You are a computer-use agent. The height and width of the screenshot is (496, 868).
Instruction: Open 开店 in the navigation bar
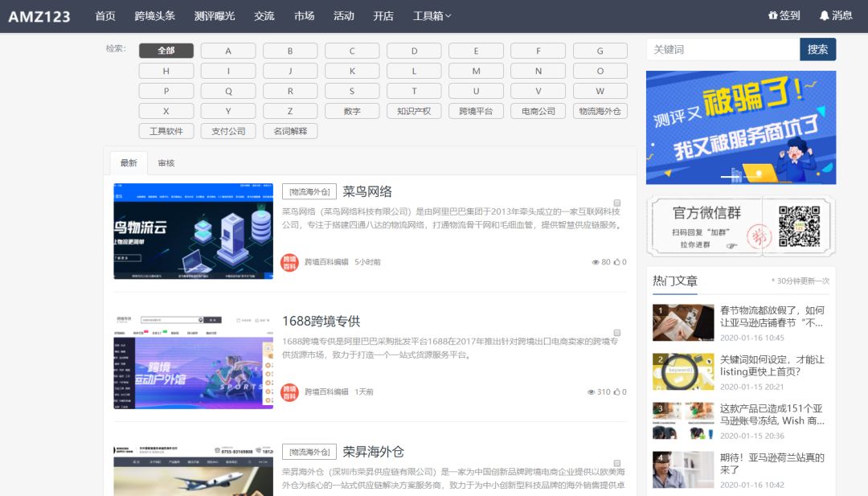coord(383,16)
